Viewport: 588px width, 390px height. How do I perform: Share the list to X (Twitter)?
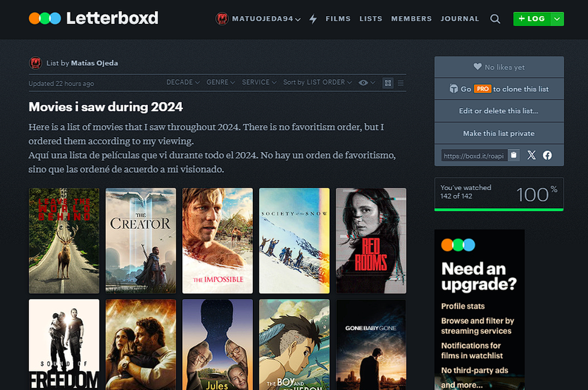point(531,155)
